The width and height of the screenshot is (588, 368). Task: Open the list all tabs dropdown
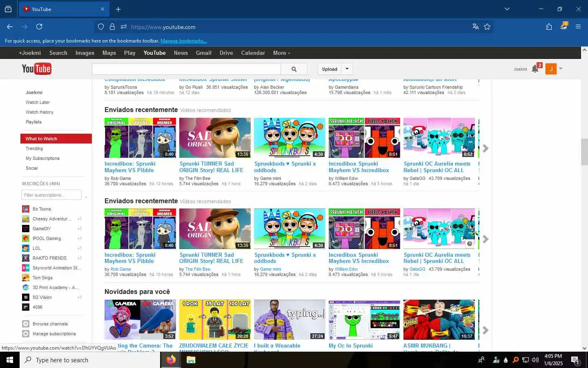[x=507, y=9]
